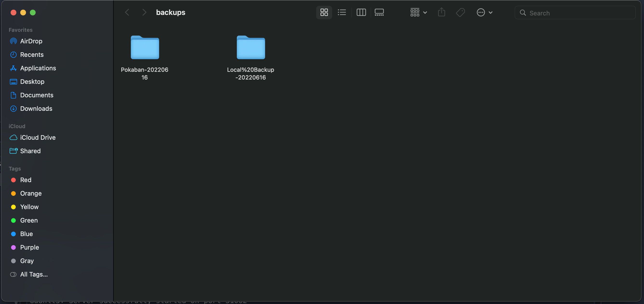644x304 pixels.
Task: Open iCloud Drive location
Action: point(38,138)
